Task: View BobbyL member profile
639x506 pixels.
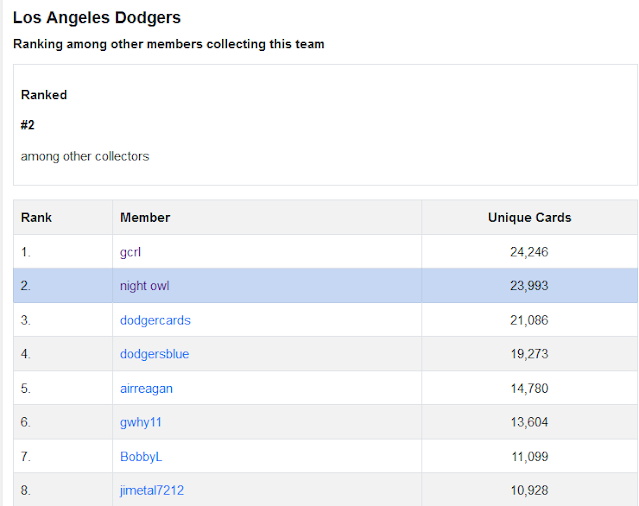Action: (x=141, y=457)
